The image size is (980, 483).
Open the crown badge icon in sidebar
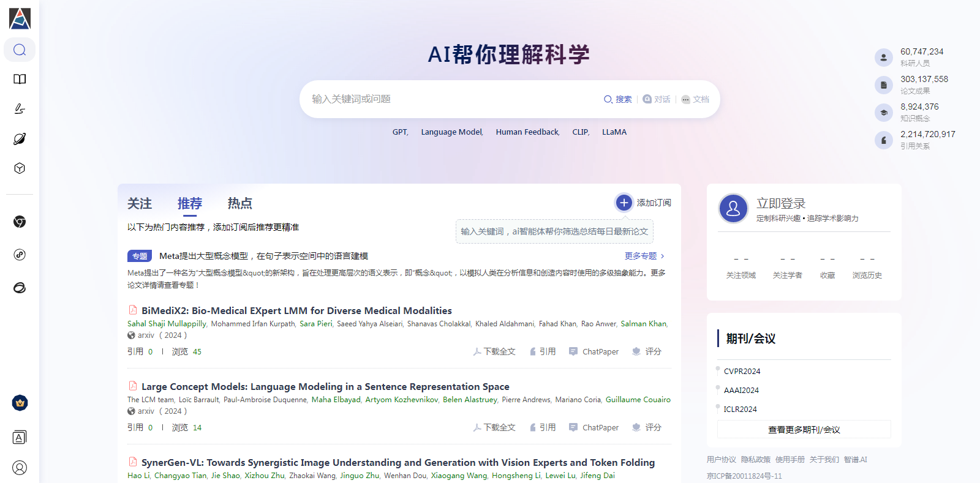[x=20, y=403]
